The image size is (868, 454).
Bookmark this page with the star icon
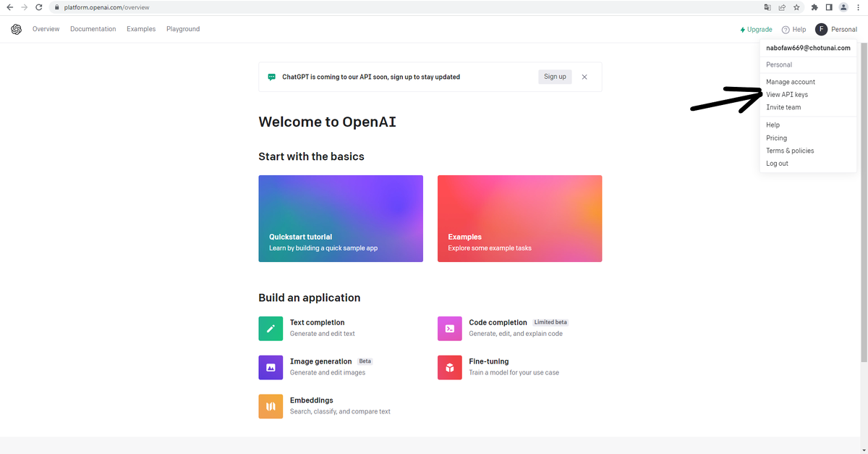point(796,7)
